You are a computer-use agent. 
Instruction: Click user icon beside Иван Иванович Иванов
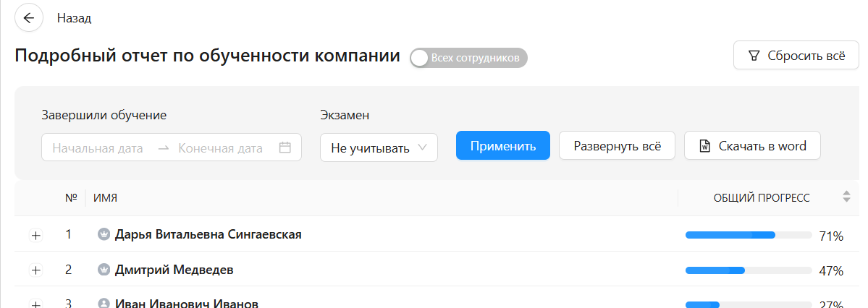pos(104,304)
